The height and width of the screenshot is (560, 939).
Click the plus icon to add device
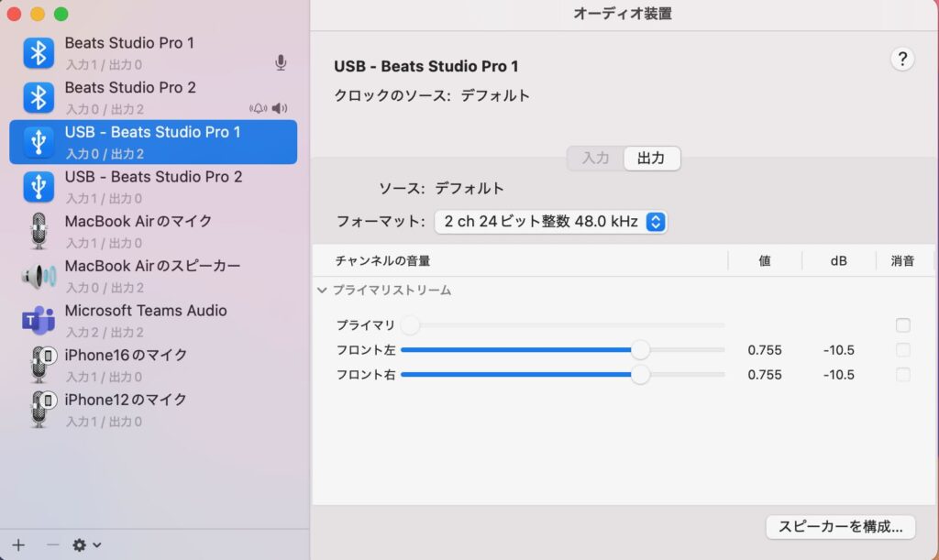pyautogui.click(x=18, y=544)
